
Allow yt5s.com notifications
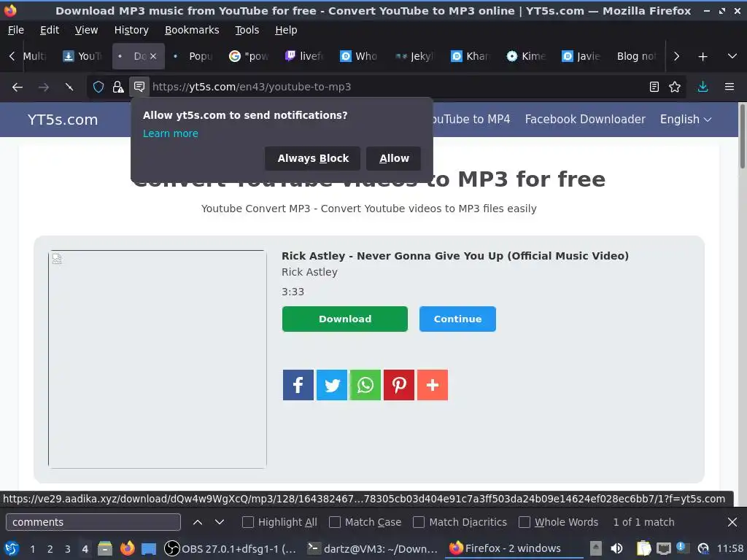coord(394,158)
